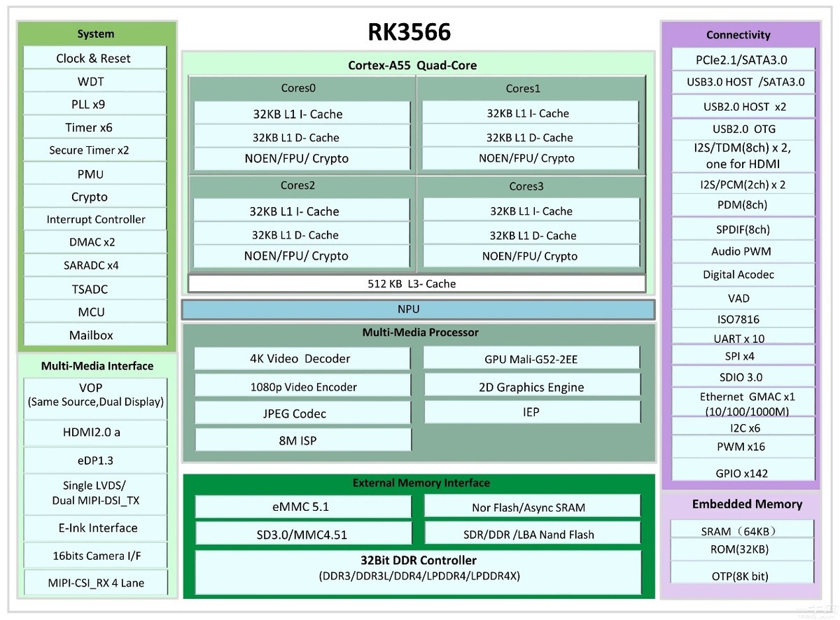Click the 512 KB L3-Cache block
This screenshot has width=840, height=620.
click(416, 283)
